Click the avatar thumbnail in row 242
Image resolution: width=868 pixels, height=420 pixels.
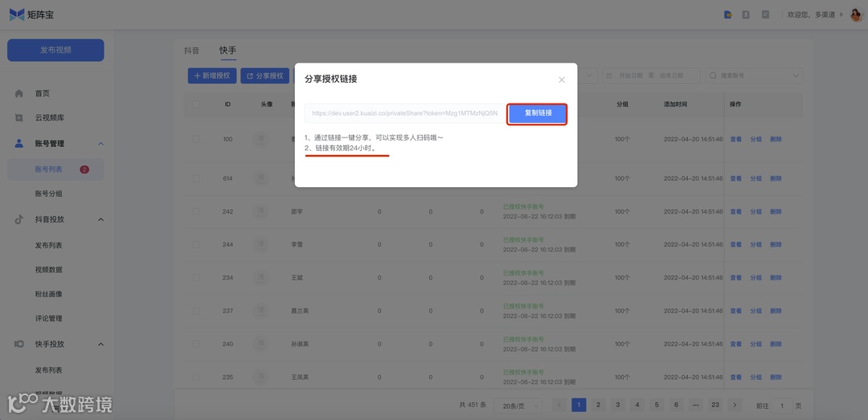[x=260, y=211]
